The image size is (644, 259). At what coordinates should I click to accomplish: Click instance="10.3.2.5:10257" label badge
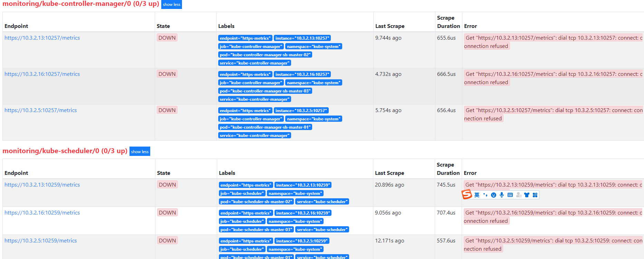click(301, 111)
